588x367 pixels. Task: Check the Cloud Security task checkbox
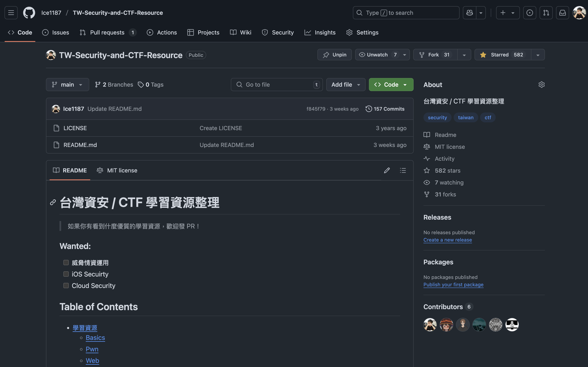[x=66, y=286]
